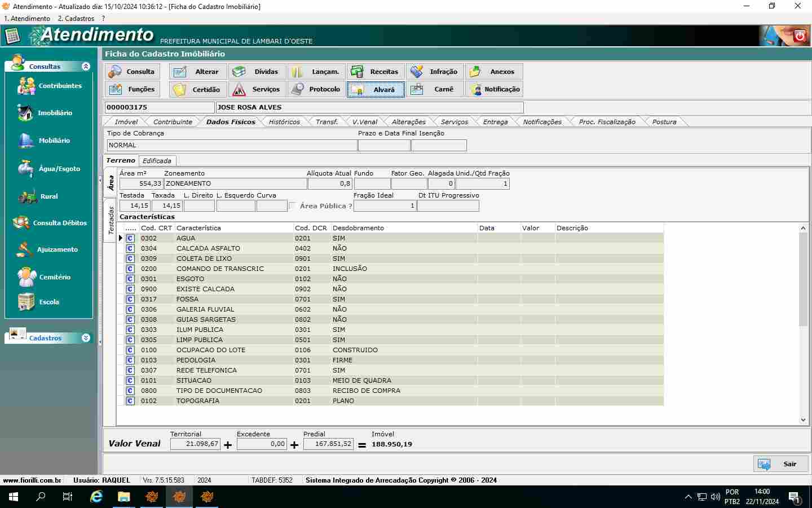812x508 pixels.
Task: Click the C marker on the ESGOTO row
Action: click(x=130, y=279)
